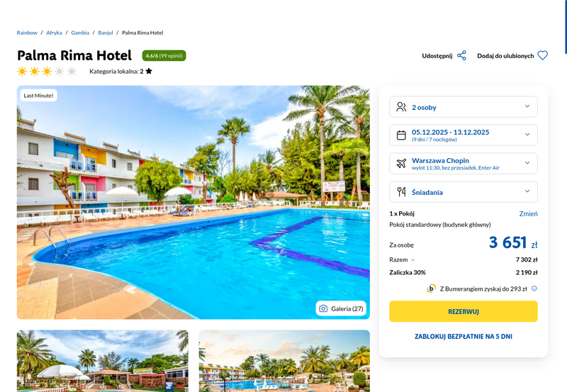Click the cutlery icon next to Śniadania
The height and width of the screenshot is (392, 567).
tap(401, 191)
